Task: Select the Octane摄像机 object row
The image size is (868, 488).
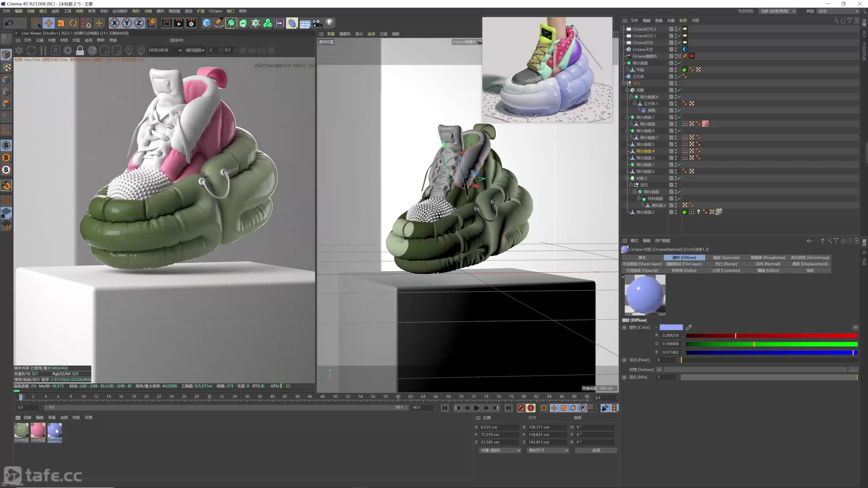Action: tap(644, 56)
